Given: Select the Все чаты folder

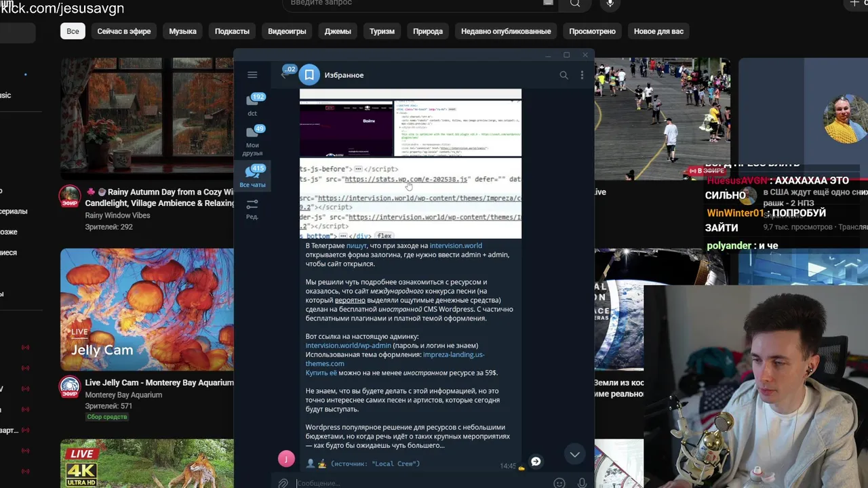Looking at the screenshot, I should [252, 176].
